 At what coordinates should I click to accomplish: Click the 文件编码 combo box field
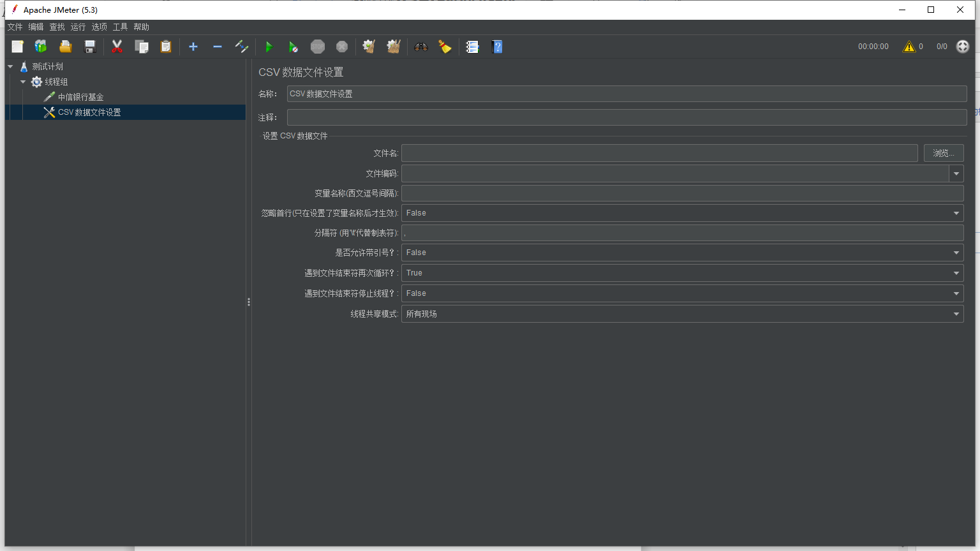tap(675, 173)
